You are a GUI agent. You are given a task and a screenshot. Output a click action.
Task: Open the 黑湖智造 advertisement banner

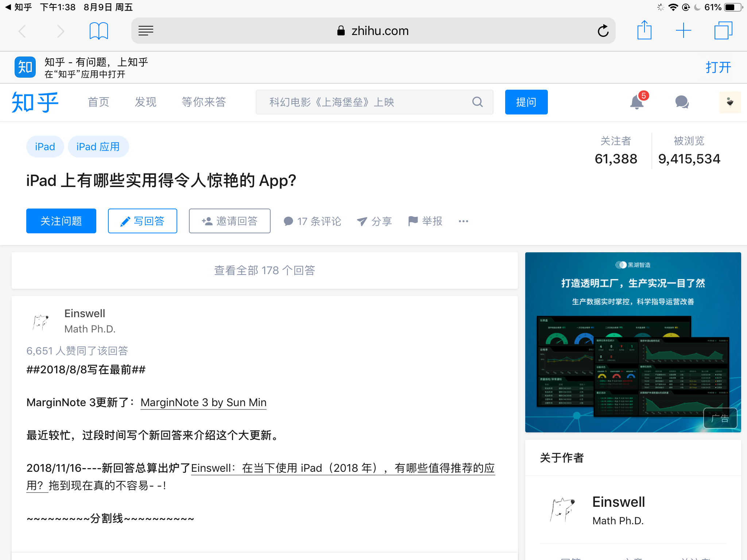click(633, 342)
